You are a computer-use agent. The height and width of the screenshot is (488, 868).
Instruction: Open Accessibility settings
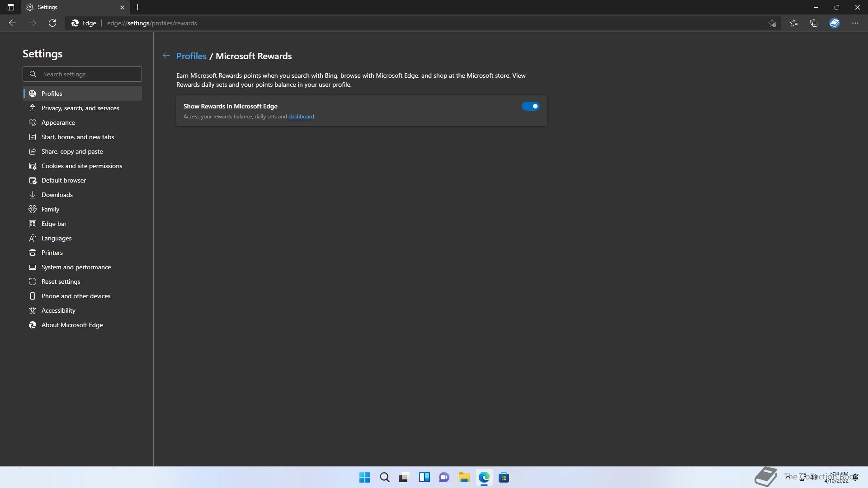click(82, 310)
